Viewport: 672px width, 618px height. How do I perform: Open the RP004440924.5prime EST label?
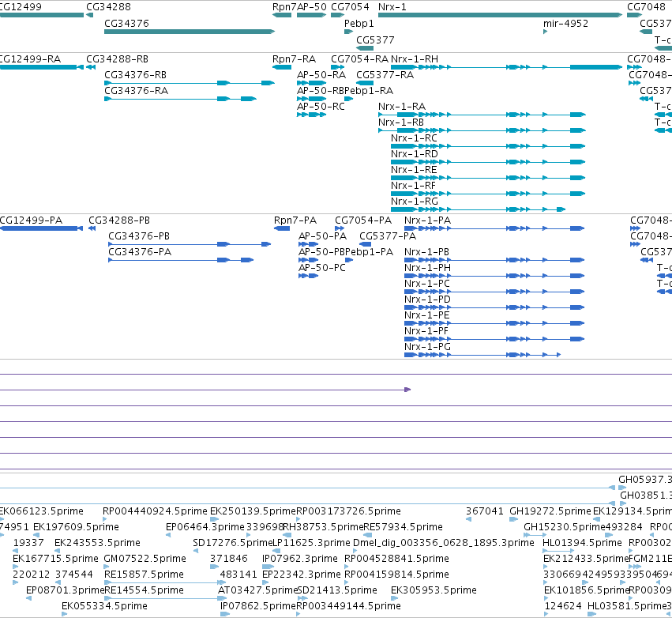[155, 511]
